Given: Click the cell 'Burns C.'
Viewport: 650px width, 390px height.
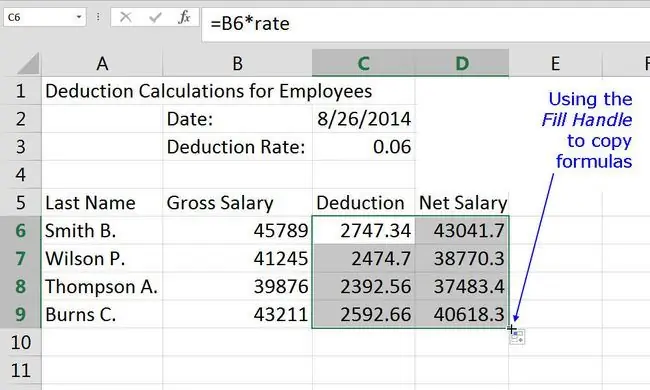Looking at the screenshot, I should [x=102, y=314].
